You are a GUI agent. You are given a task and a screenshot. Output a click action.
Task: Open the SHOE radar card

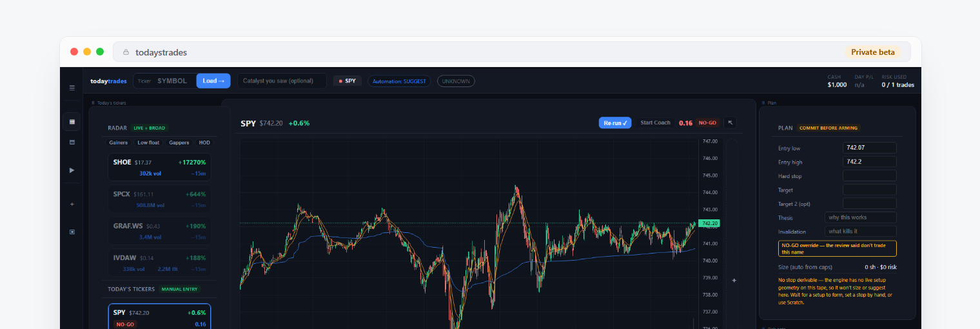tap(159, 167)
